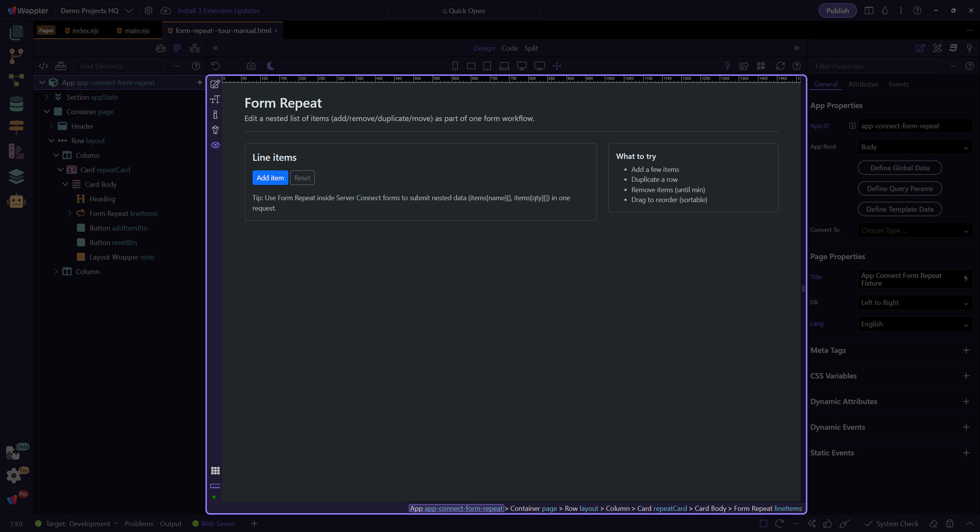
Task: Select the mobile phone viewport size icon
Action: tap(455, 66)
